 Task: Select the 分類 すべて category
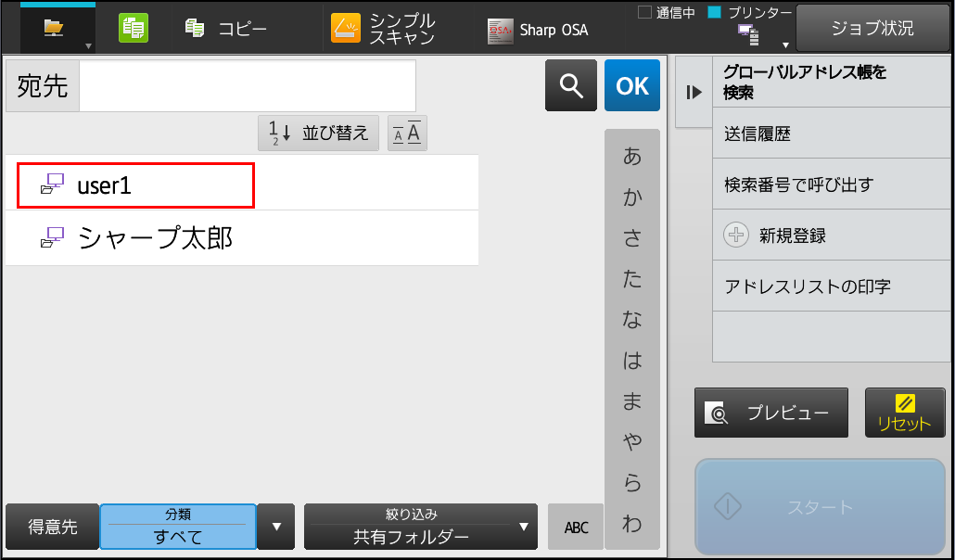178,527
